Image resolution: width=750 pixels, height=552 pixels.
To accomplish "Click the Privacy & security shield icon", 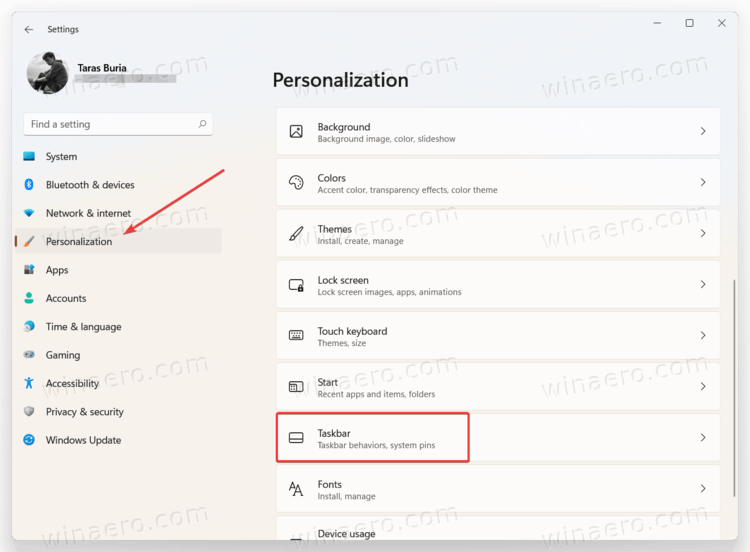I will (x=29, y=411).
